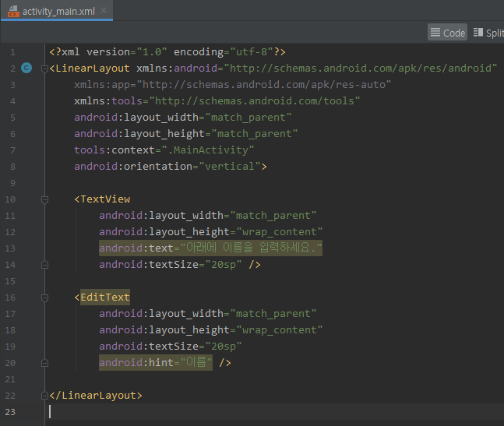504x426 pixels.
Task: Click EditText layout_height wrap_content on line 18
Action: tap(210, 330)
